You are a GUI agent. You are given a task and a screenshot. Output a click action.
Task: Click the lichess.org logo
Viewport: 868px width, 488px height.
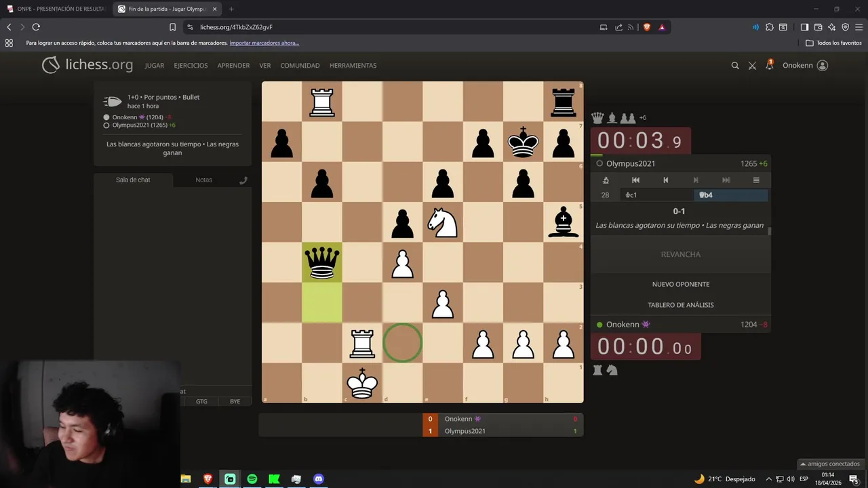[87, 65]
